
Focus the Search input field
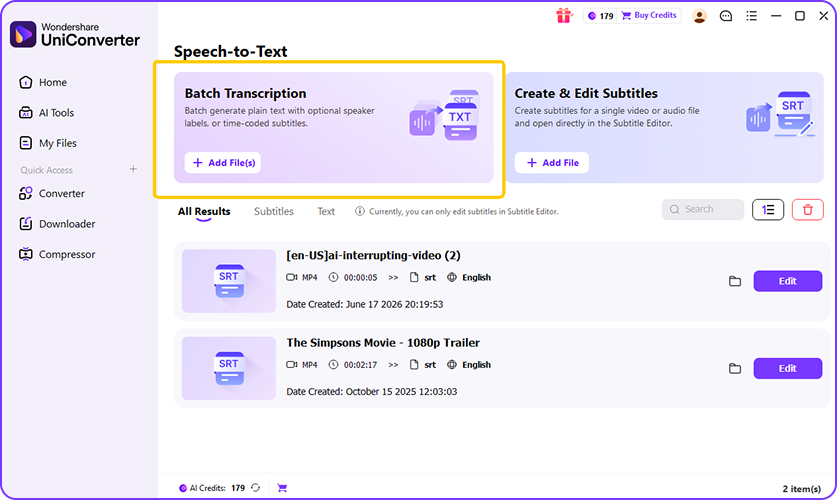click(x=702, y=209)
